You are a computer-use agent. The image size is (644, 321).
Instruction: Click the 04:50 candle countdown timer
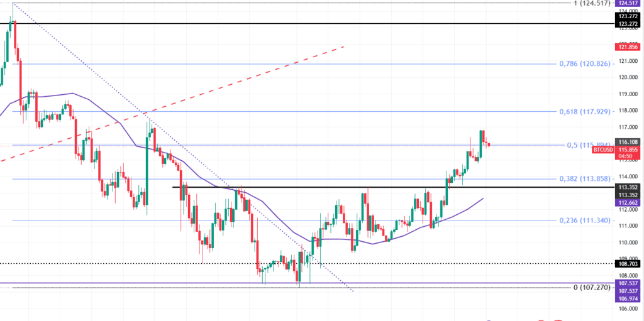coord(629,158)
